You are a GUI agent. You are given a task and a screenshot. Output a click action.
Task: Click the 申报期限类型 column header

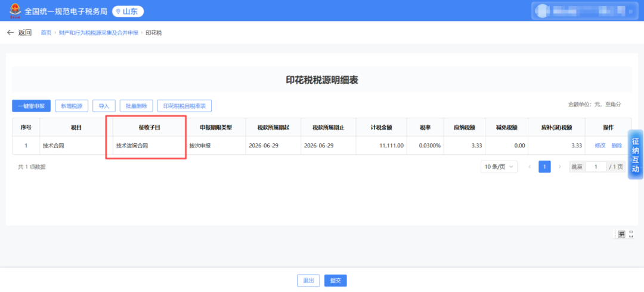click(x=216, y=128)
